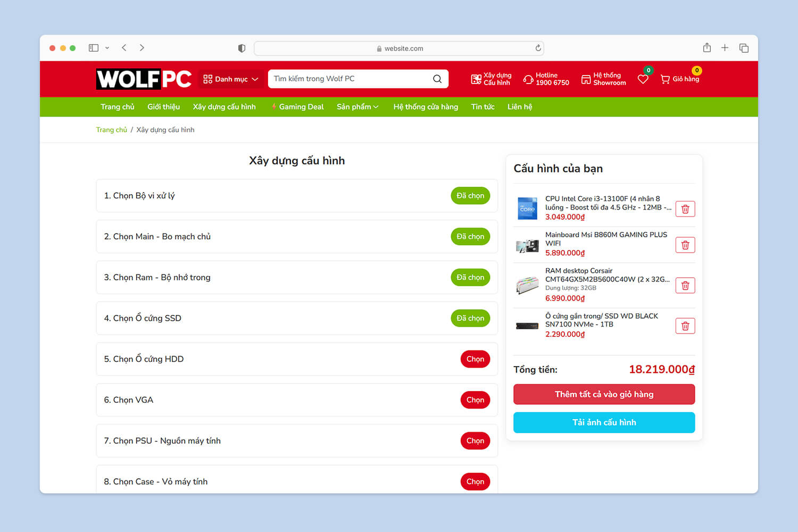The image size is (798, 532).
Task: Open Hệ thống Showroom in the header
Action: 603,79
